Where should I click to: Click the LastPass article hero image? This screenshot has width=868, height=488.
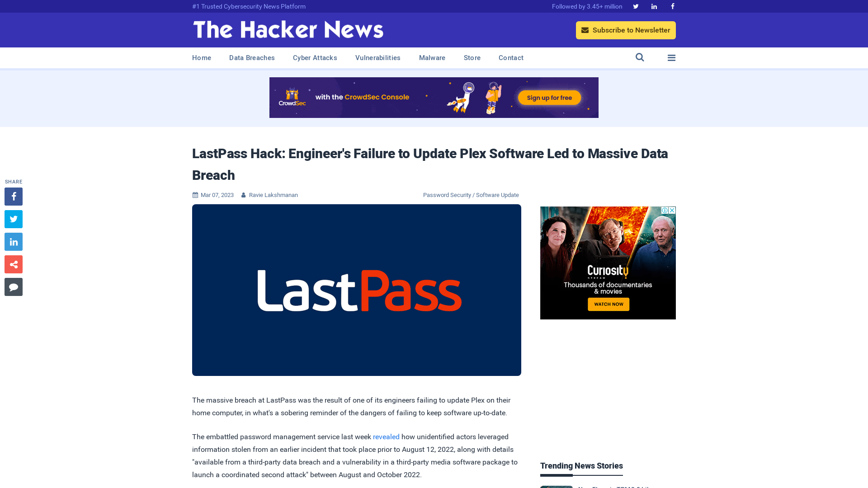click(x=357, y=290)
